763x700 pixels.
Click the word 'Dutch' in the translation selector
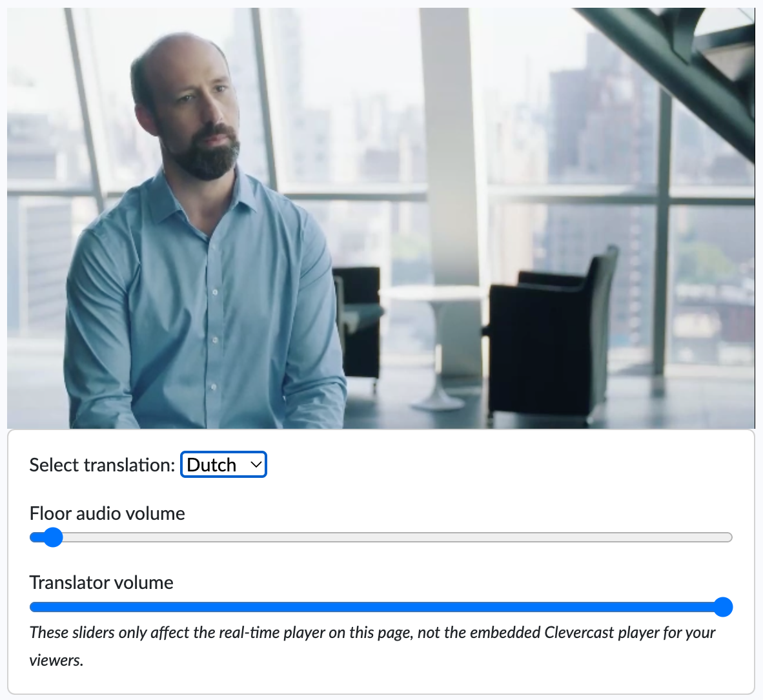(211, 465)
